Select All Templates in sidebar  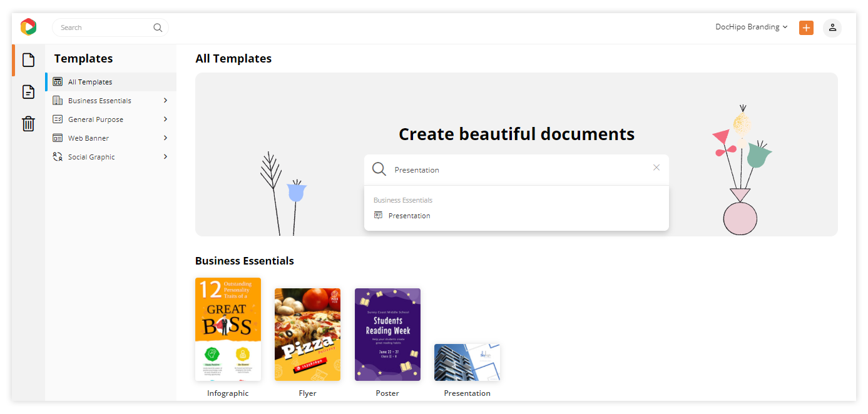coord(111,82)
